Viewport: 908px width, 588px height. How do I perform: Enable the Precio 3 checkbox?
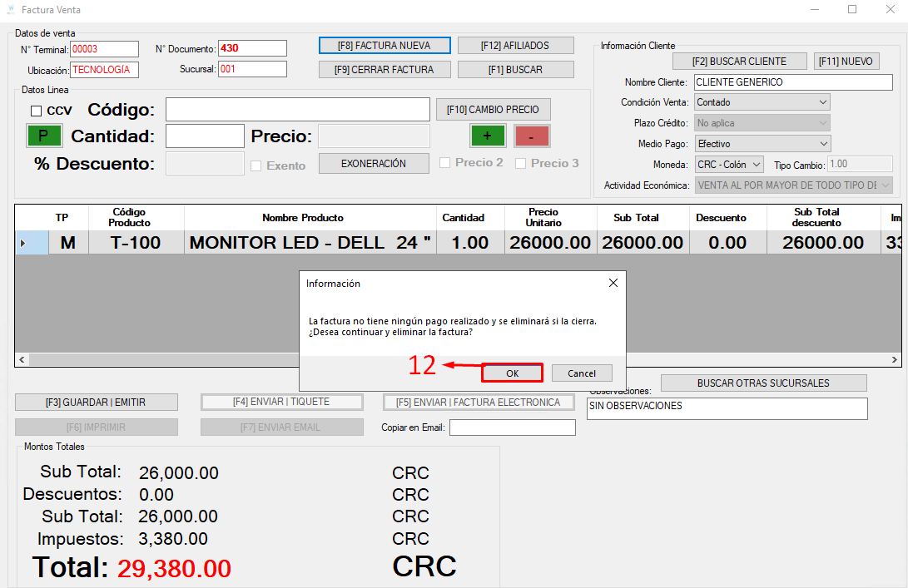[x=521, y=163]
